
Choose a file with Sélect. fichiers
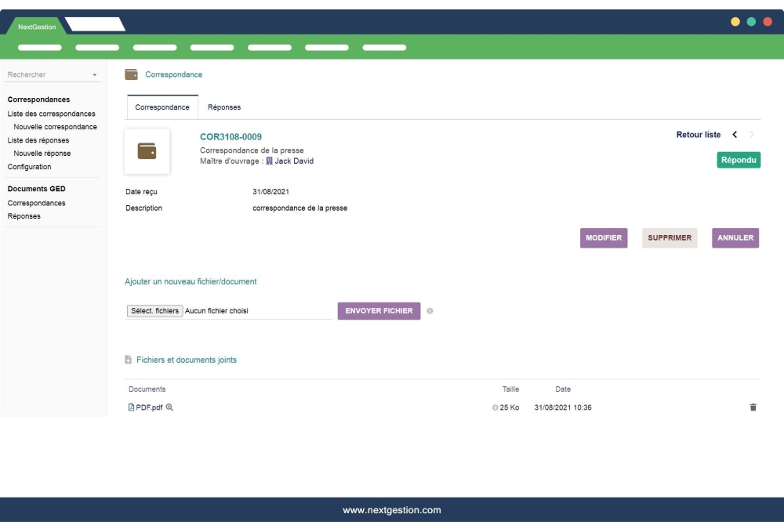pos(154,311)
